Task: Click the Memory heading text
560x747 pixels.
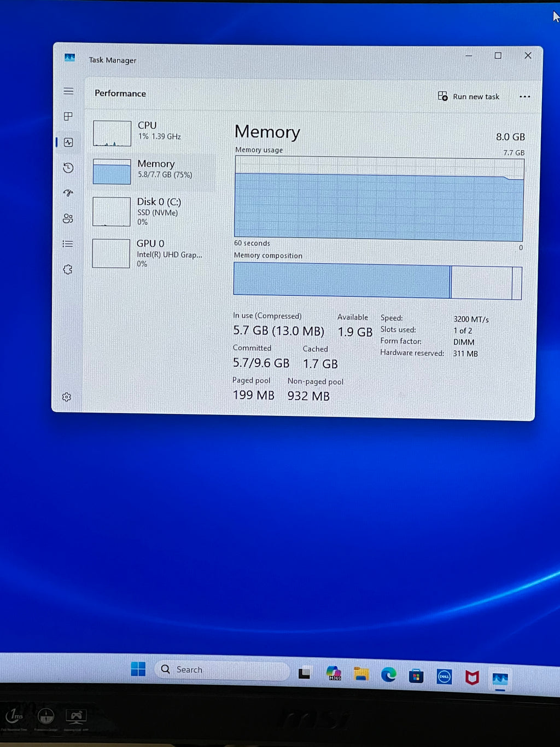Action: 267,132
